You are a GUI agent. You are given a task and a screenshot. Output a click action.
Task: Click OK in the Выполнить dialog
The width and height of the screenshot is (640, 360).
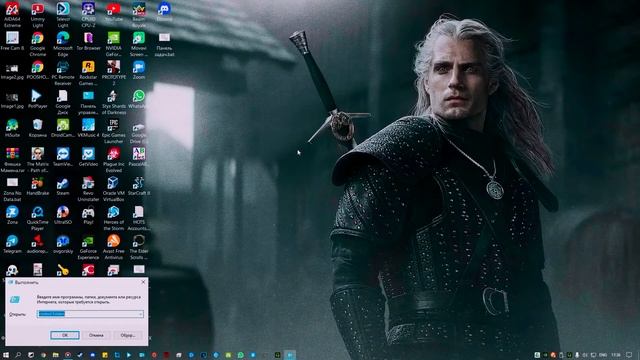pyautogui.click(x=65, y=335)
